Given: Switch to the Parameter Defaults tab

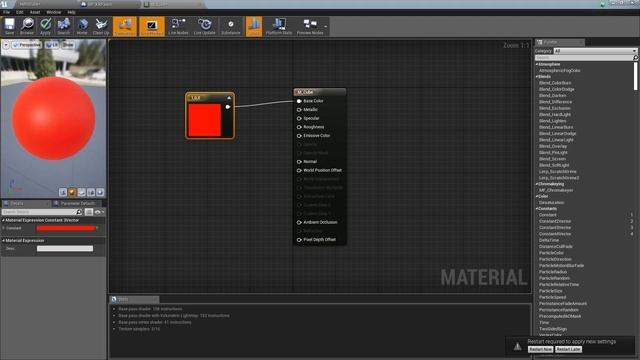Looking at the screenshot, I should (78, 203).
